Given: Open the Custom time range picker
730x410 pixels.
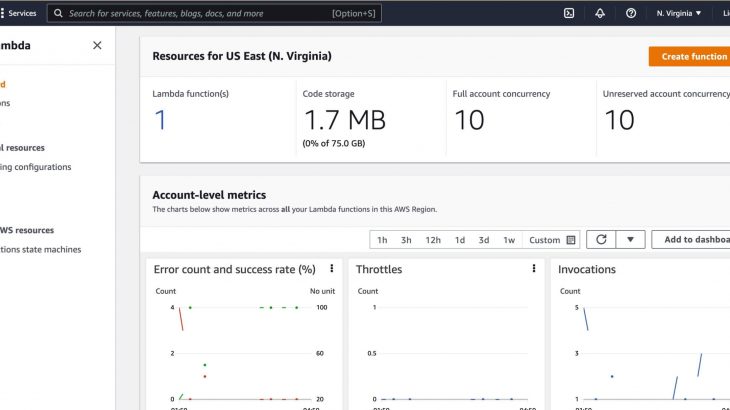Looking at the screenshot, I should coord(553,240).
